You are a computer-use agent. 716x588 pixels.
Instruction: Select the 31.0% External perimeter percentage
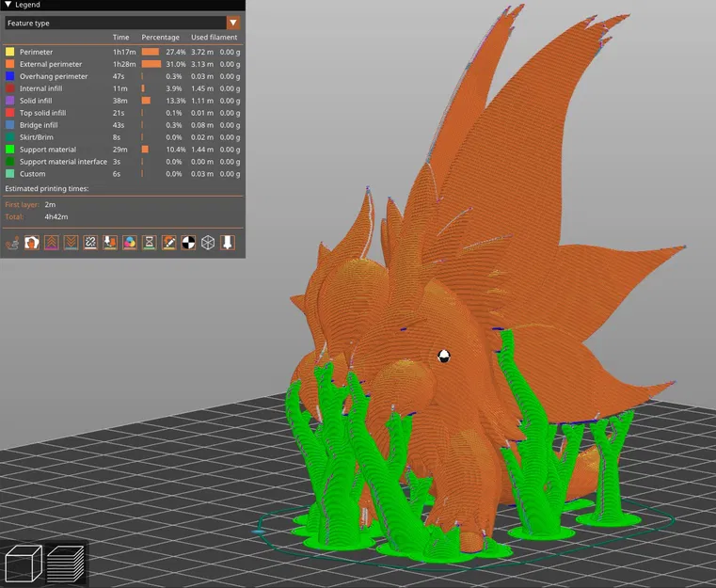176,64
